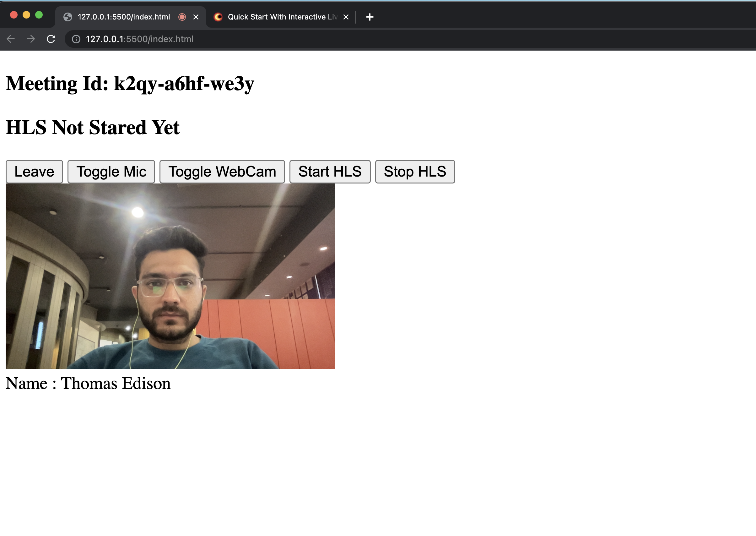Close the 127.0.0.1:5500/index.html tab
756x536 pixels.
tap(196, 17)
